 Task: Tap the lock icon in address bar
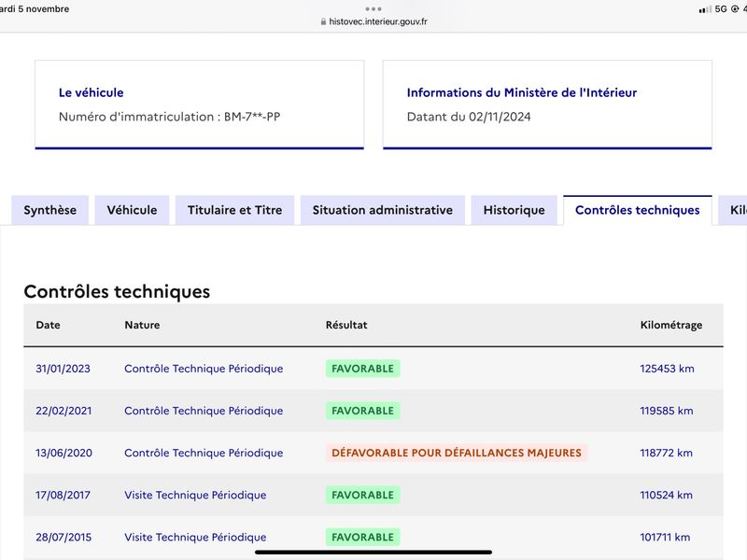coord(323,21)
